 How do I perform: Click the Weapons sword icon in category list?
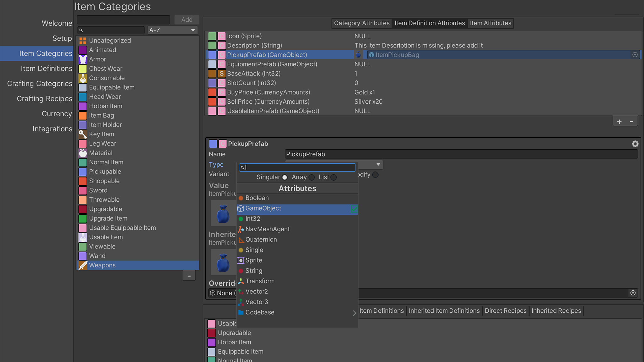(82, 265)
